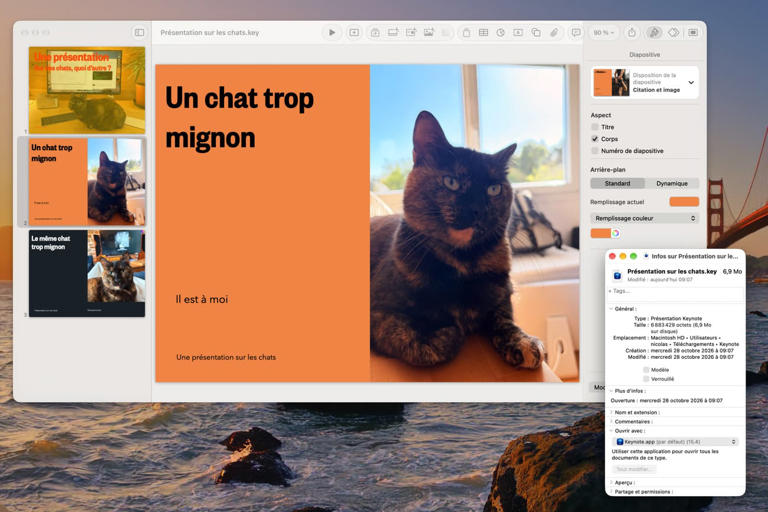The height and width of the screenshot is (512, 768).
Task: Switch to the Dynamique background tab
Action: [x=672, y=183]
